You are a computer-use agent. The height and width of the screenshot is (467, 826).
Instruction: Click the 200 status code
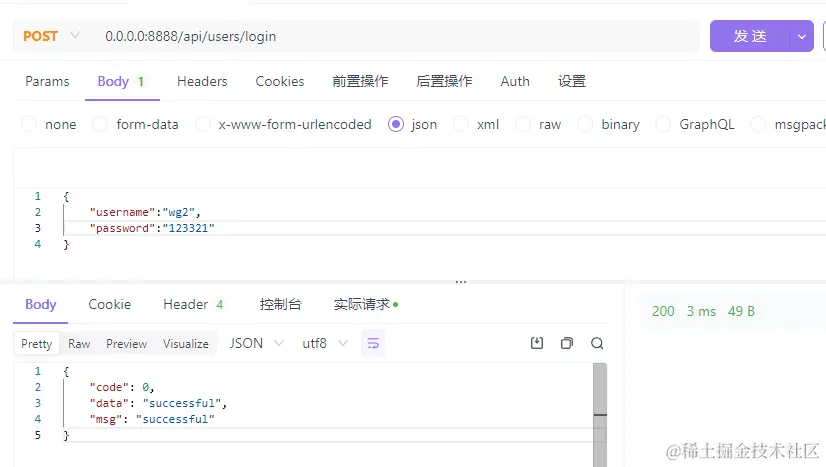[663, 311]
